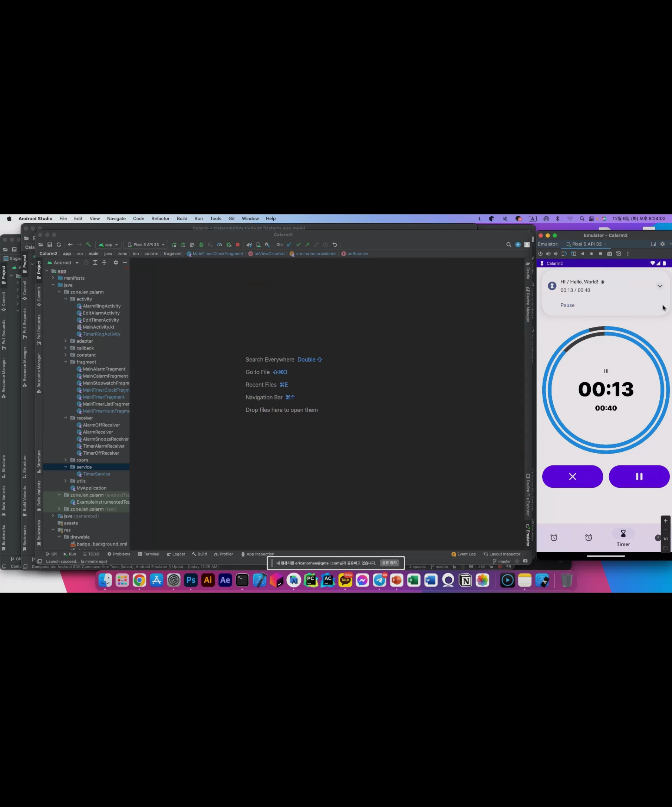Expand the adapter folder
Image resolution: width=672 pixels, height=807 pixels.
coord(66,341)
